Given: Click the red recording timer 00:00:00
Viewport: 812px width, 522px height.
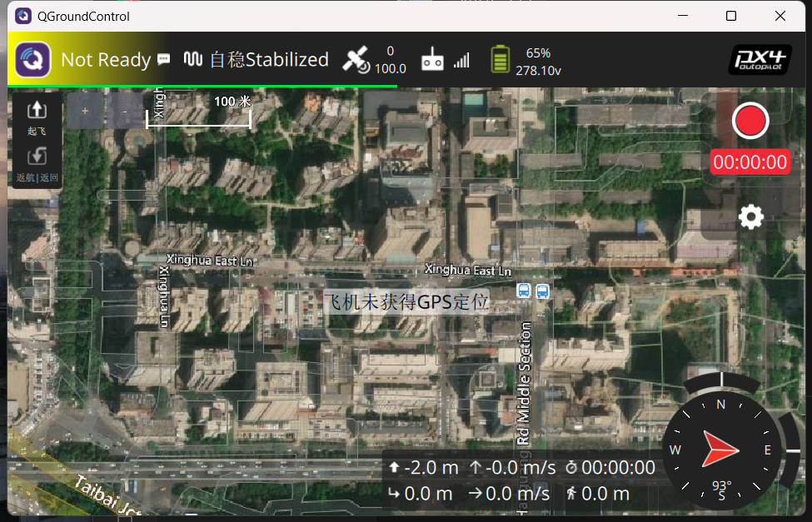Looking at the screenshot, I should pyautogui.click(x=750, y=162).
